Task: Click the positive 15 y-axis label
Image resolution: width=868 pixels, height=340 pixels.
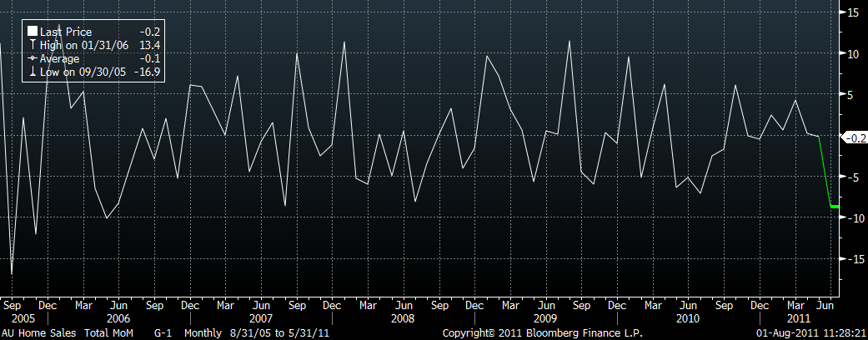Action: 854,12
